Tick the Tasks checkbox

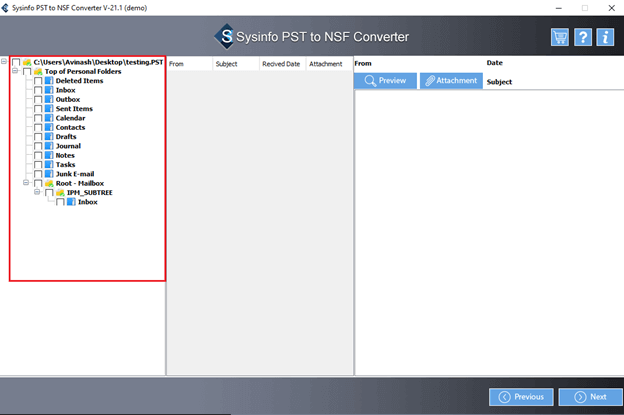(38, 165)
